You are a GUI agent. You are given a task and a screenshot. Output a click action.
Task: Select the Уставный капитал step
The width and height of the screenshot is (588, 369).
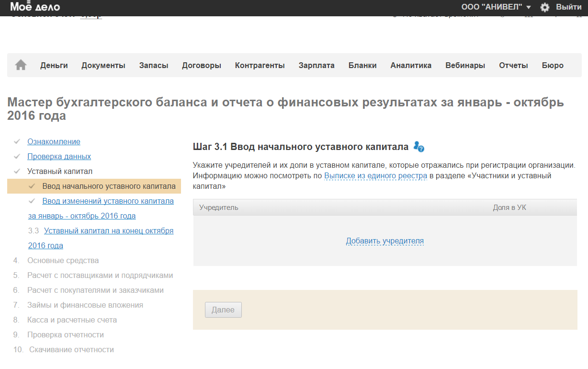pos(60,172)
